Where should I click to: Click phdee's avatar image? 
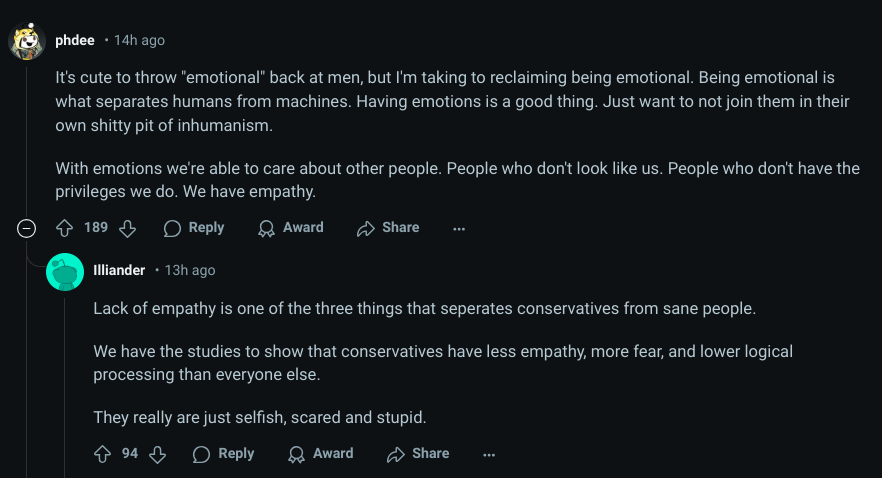click(x=27, y=40)
